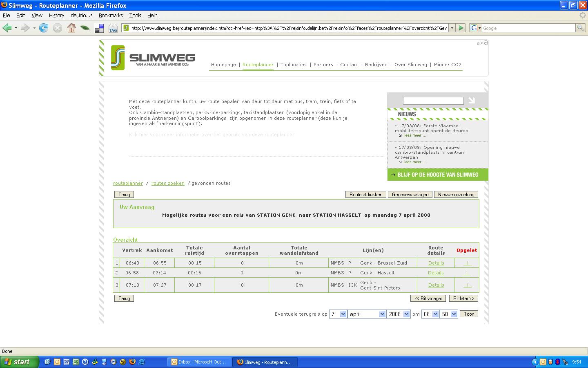Click the Google search box in Firefox

528,28
